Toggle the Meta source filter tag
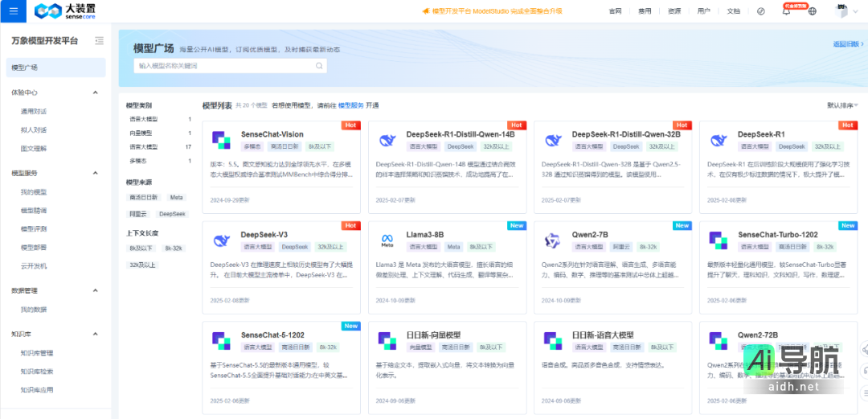Image resolution: width=868 pixels, height=419 pixels. pos(176,197)
